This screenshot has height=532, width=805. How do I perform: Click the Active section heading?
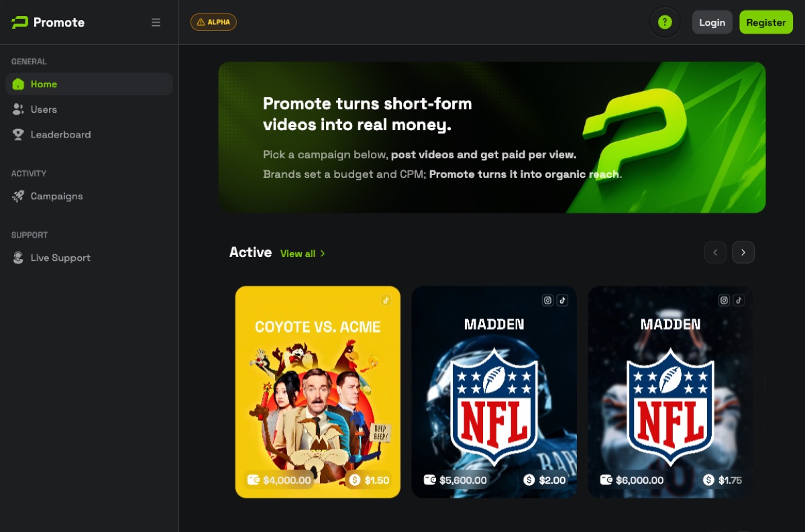[250, 252]
